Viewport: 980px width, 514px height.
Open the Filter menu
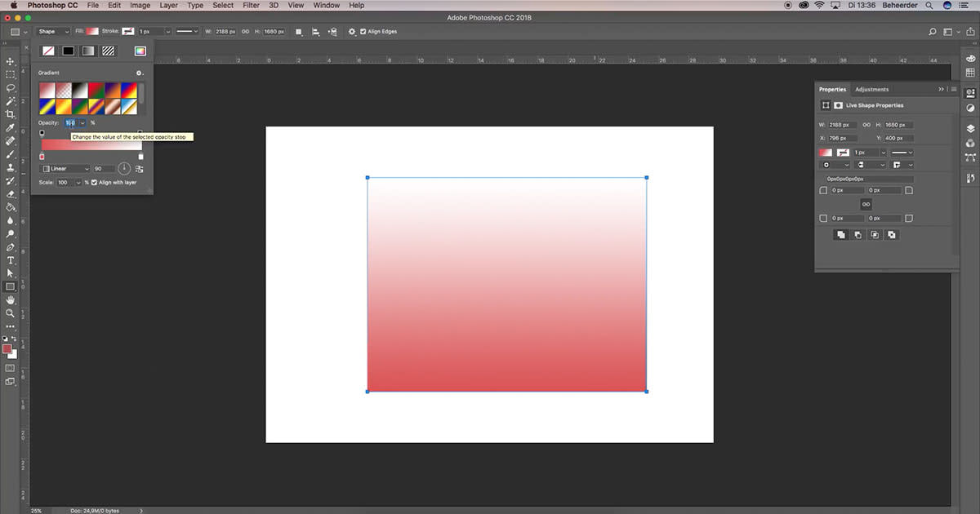click(x=250, y=5)
